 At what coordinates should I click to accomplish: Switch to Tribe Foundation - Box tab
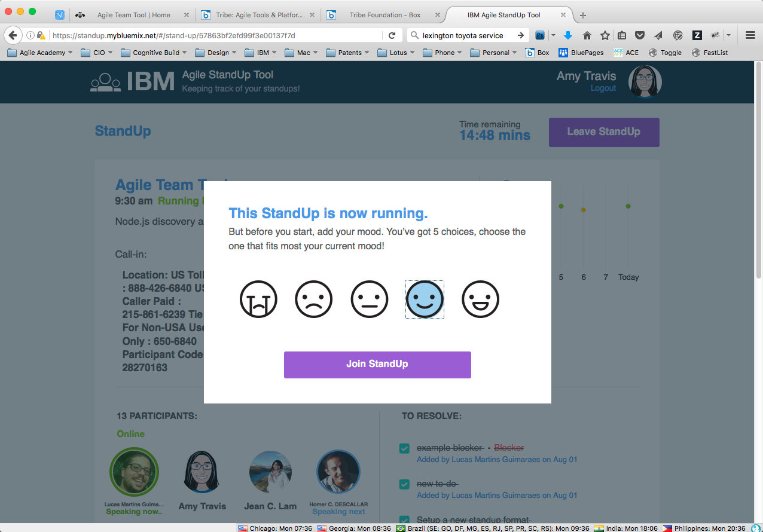(383, 15)
